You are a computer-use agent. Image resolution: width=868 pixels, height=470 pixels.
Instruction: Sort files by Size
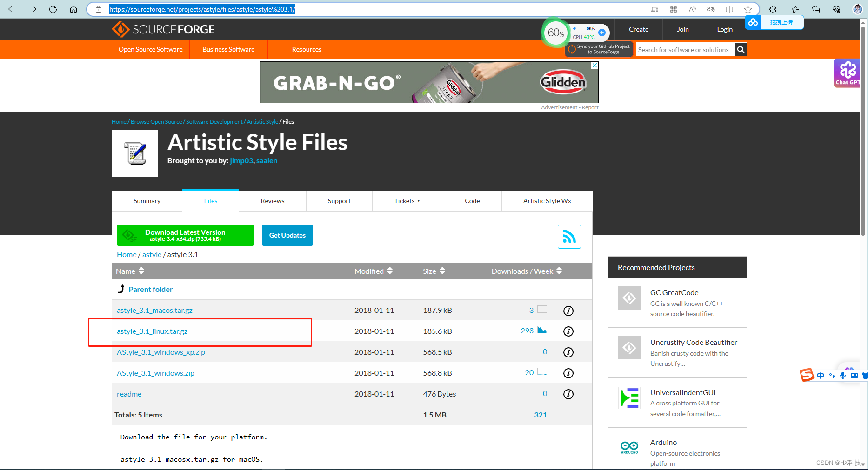click(434, 271)
